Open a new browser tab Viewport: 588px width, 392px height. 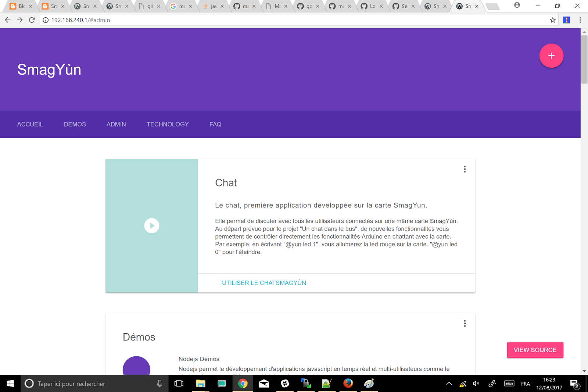[492, 6]
